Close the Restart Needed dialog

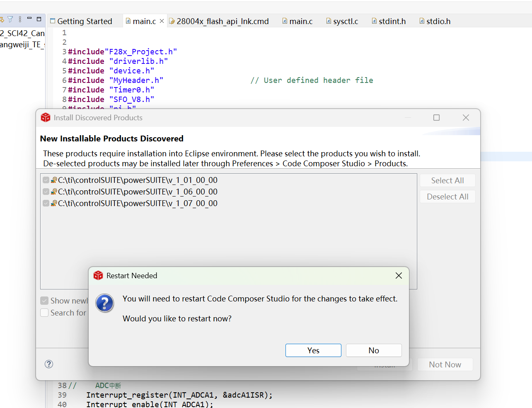click(399, 276)
